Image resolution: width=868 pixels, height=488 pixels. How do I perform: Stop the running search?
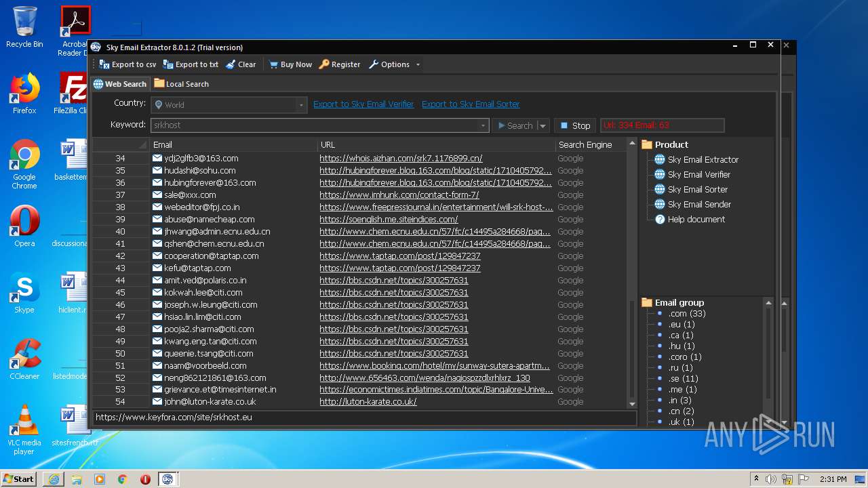tap(575, 125)
